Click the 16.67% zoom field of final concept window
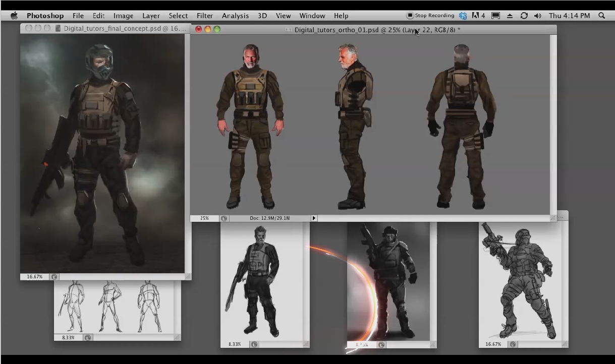Screen dimensions: 615x364 tap(35, 277)
